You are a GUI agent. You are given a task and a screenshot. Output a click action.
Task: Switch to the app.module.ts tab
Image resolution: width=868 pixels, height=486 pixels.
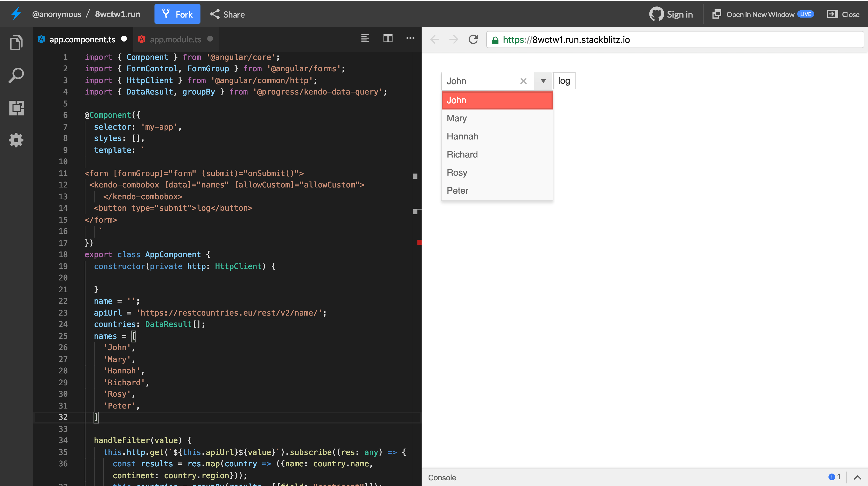175,39
